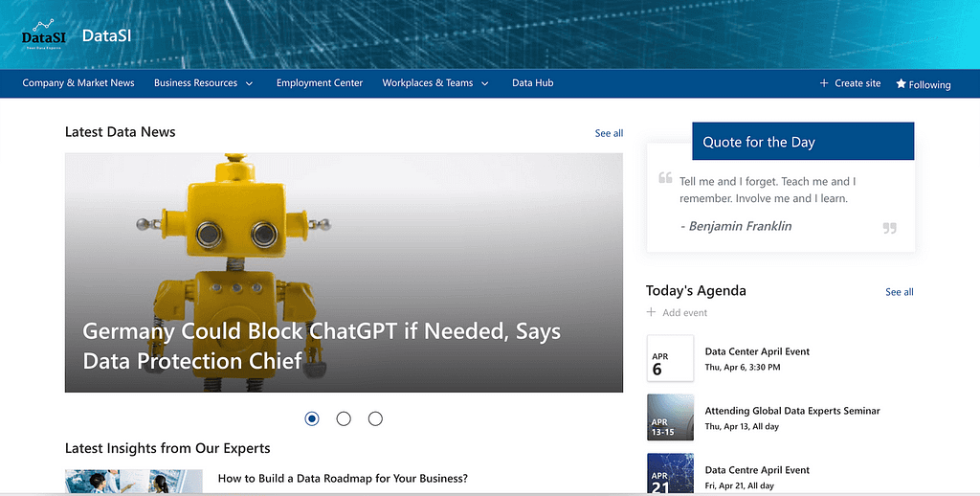Expand the Workplaces & Teams chevron

pos(485,83)
